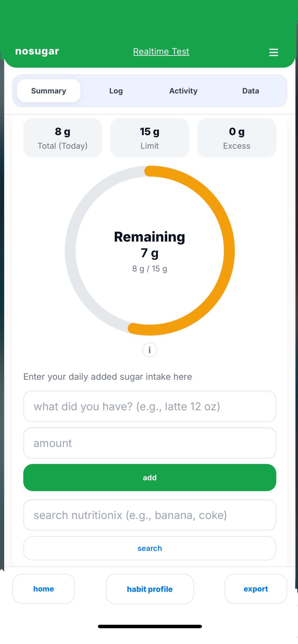
Task: Click the search button
Action: click(x=149, y=548)
